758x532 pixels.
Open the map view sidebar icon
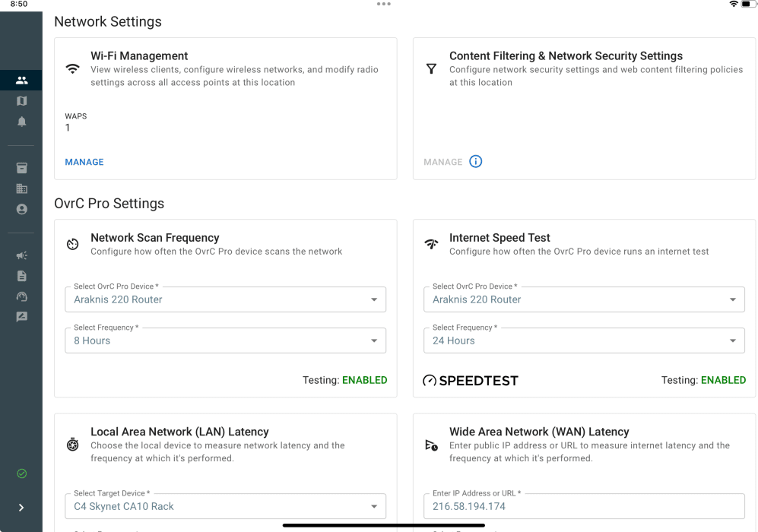tap(21, 101)
